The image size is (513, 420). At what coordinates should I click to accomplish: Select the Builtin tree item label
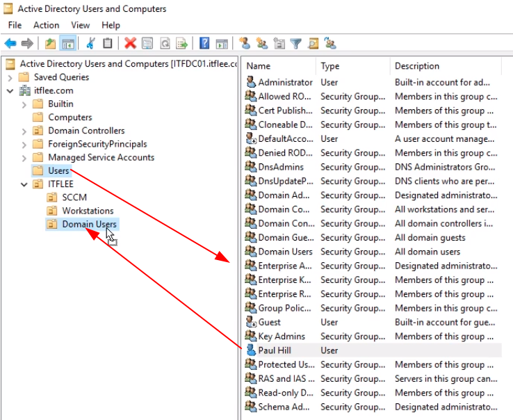point(60,104)
